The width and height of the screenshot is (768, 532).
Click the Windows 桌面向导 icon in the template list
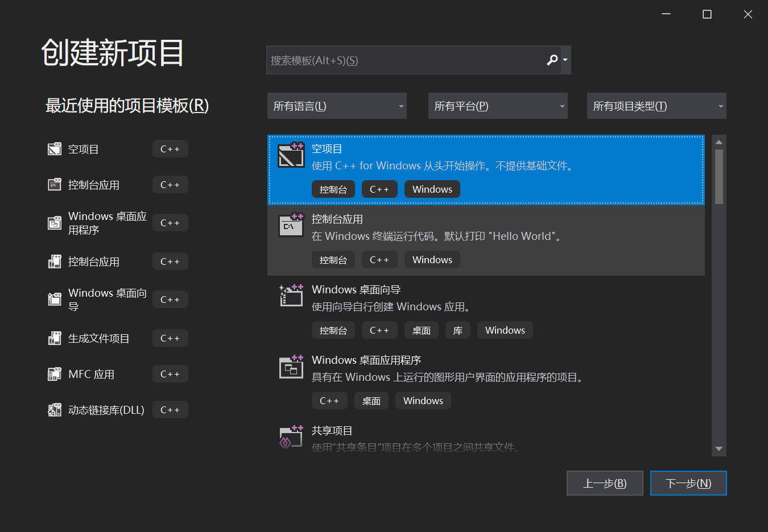(291, 296)
